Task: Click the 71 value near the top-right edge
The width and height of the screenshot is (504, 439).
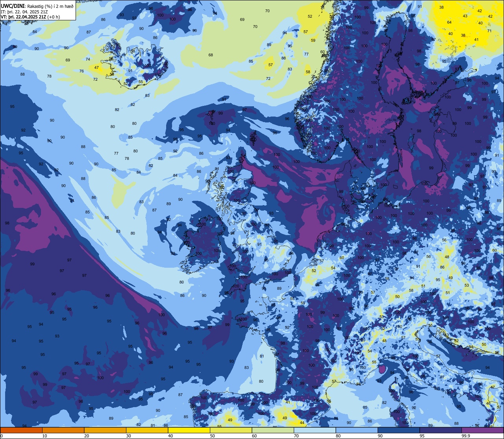Action: coord(489,31)
